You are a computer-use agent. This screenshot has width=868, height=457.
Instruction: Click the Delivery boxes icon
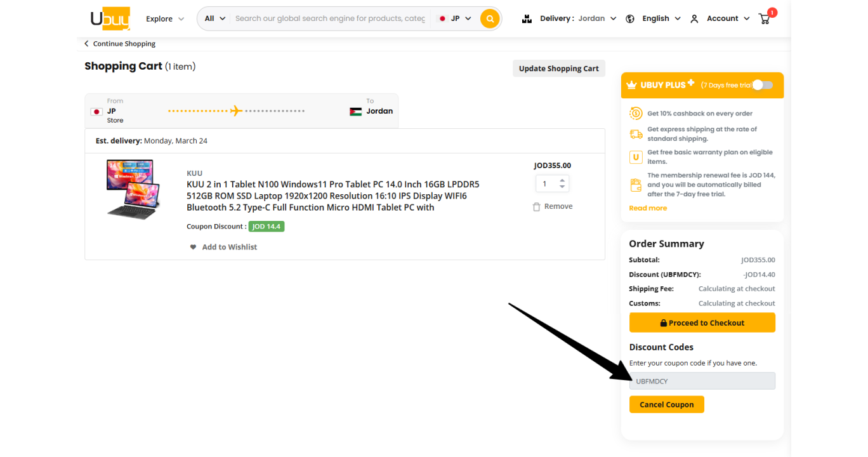(527, 18)
